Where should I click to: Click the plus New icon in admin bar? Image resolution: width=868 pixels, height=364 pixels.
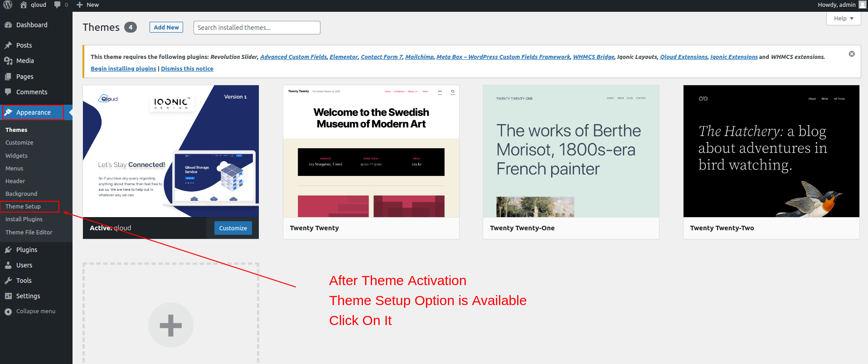point(80,5)
